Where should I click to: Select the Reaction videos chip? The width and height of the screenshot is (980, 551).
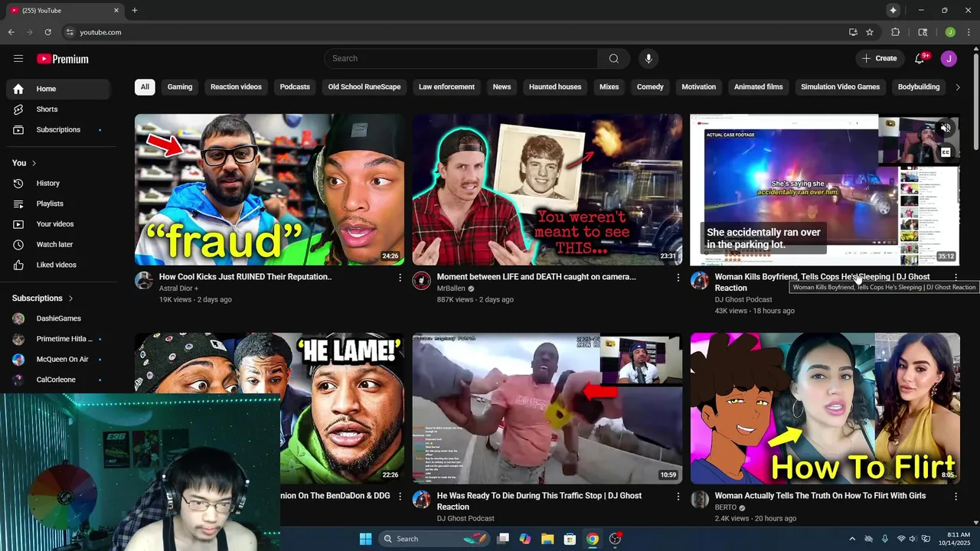coord(236,87)
